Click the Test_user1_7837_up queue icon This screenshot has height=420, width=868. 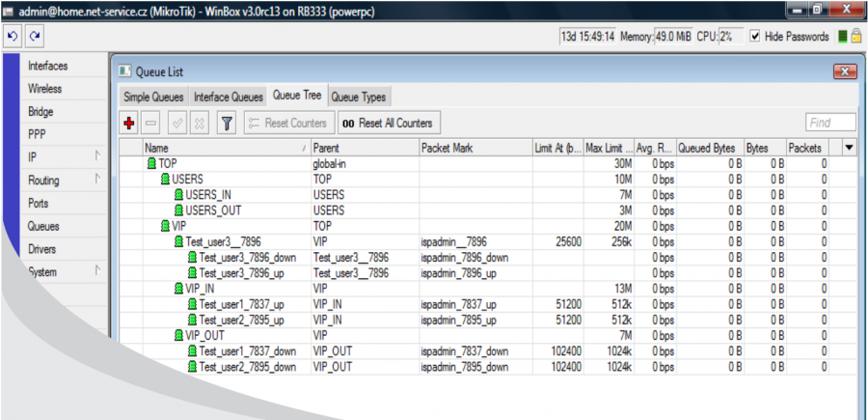(192, 304)
